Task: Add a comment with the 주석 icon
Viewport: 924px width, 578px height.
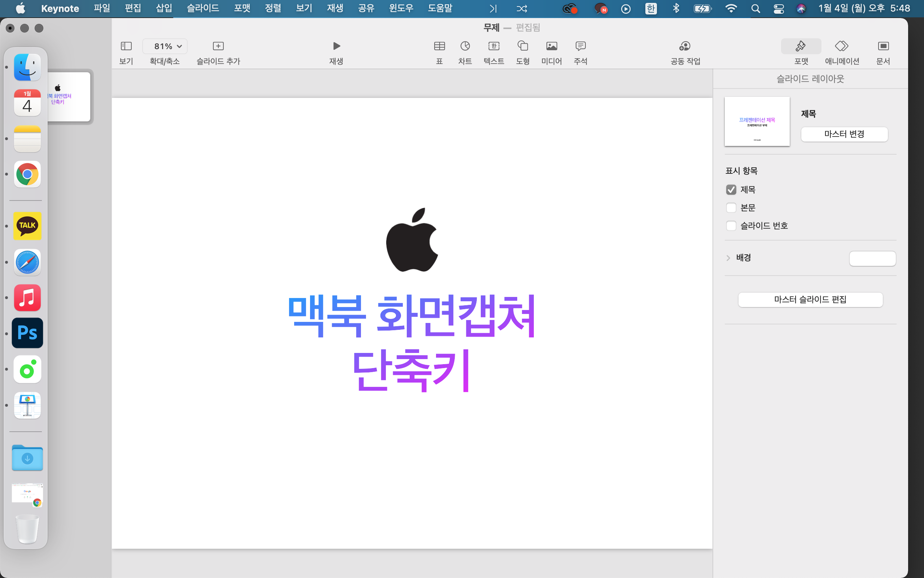Action: click(580, 46)
